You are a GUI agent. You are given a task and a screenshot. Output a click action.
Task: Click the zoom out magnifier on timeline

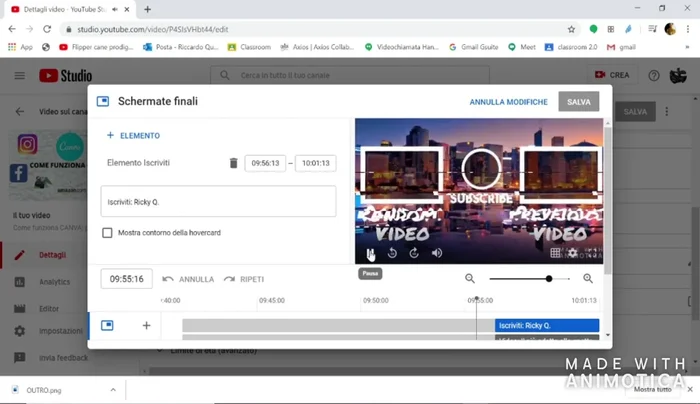pos(470,279)
